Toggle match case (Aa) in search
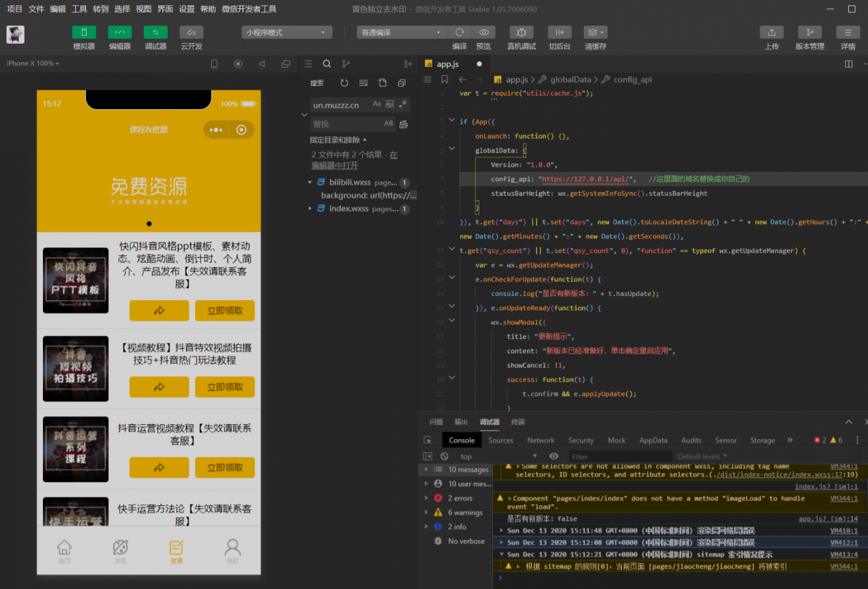The height and width of the screenshot is (589, 868). [x=376, y=104]
